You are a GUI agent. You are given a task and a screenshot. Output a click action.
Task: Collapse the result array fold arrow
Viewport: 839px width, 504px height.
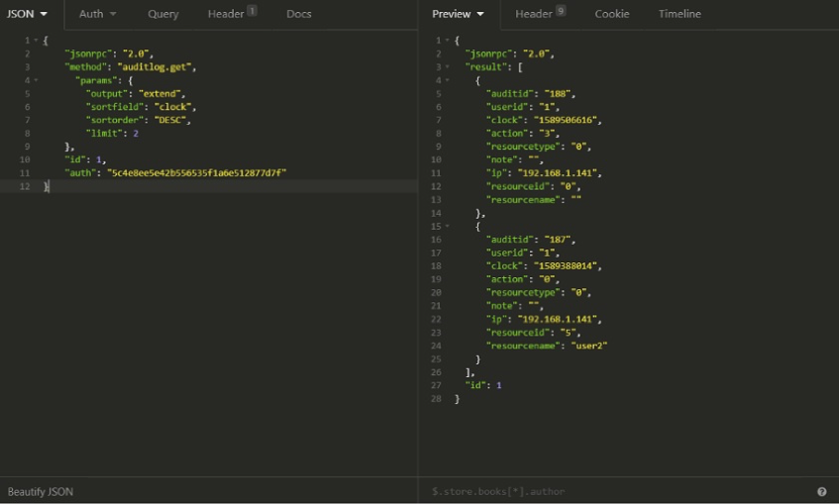click(x=448, y=67)
